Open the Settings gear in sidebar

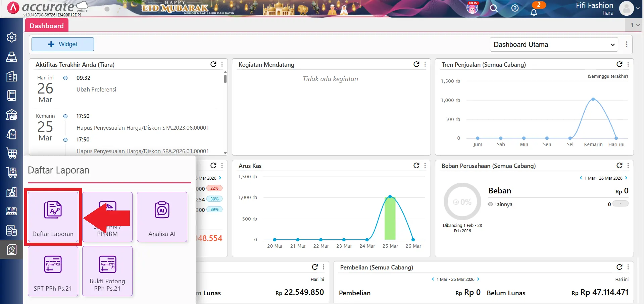click(11, 37)
